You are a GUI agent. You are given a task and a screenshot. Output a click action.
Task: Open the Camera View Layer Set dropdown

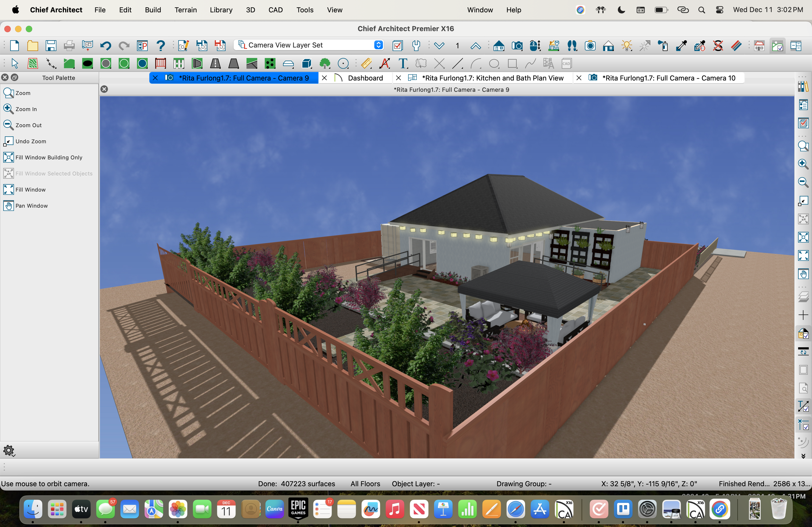309,45
